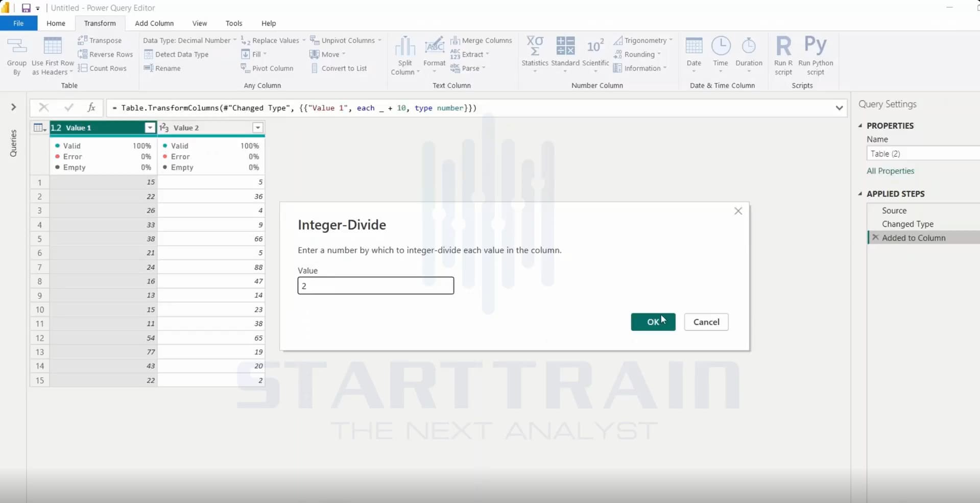Cancel the formula edit with X icon
The width and height of the screenshot is (980, 503).
tap(44, 107)
